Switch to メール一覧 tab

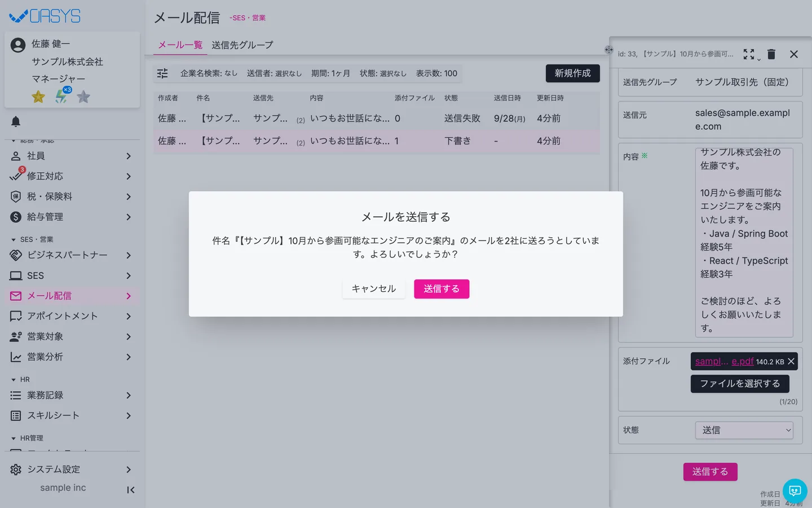click(180, 45)
